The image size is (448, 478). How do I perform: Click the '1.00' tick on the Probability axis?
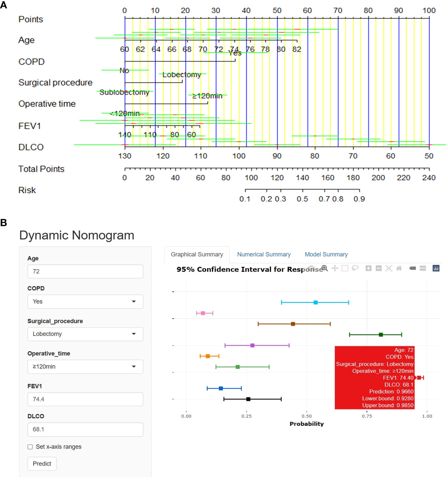coord(427,416)
